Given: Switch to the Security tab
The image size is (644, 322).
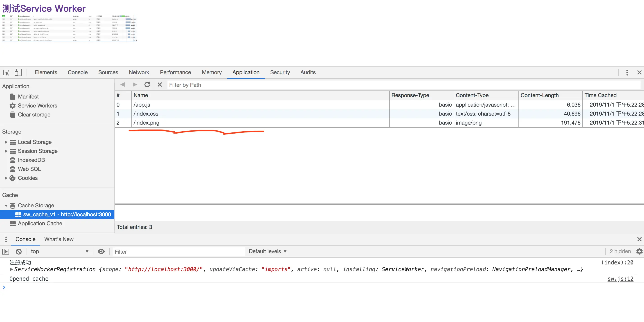Looking at the screenshot, I should point(280,72).
